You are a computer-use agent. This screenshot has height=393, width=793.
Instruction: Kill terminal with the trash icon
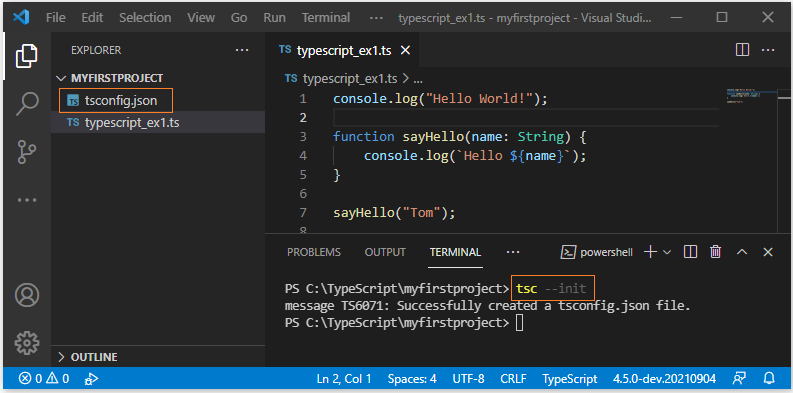tap(715, 252)
